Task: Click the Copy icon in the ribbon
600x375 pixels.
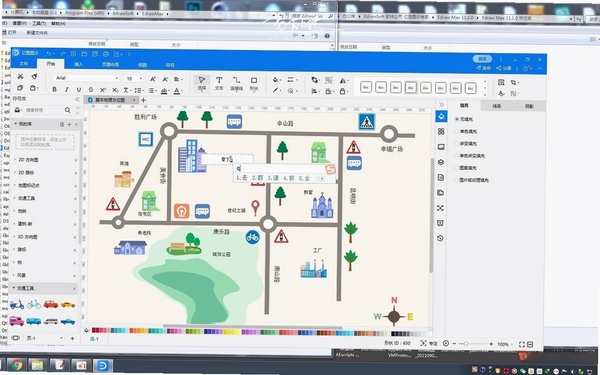Action: (20, 88)
